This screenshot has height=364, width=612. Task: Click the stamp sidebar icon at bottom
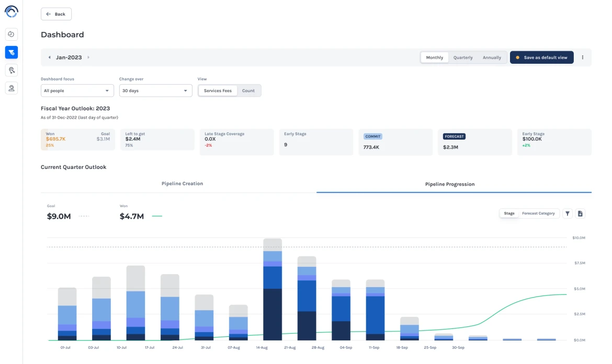pos(12,88)
